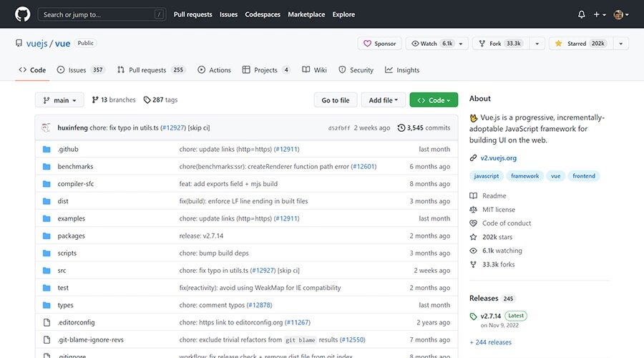Open the #12878 link in types row
Image resolution: width=644 pixels, height=358 pixels.
click(259, 305)
